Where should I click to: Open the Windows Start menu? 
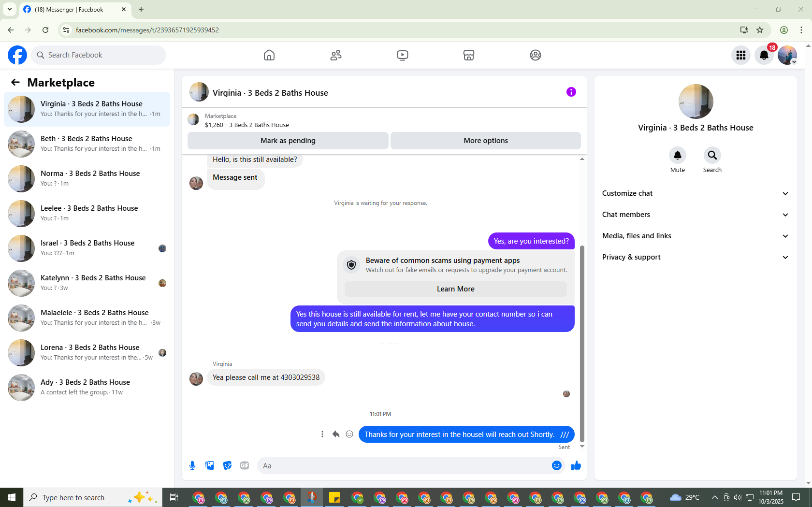tap(12, 497)
